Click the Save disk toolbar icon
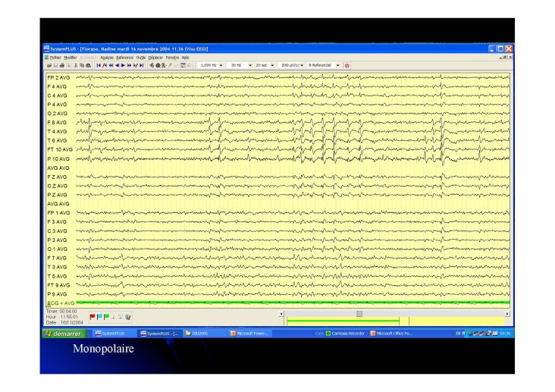 coord(55,65)
